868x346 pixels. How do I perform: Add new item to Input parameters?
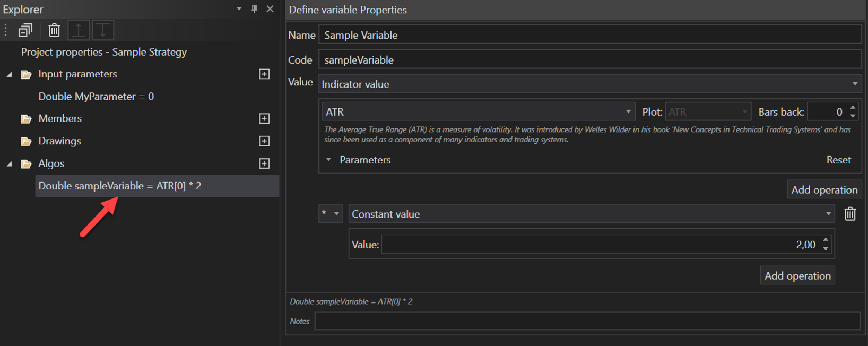pyautogui.click(x=264, y=74)
